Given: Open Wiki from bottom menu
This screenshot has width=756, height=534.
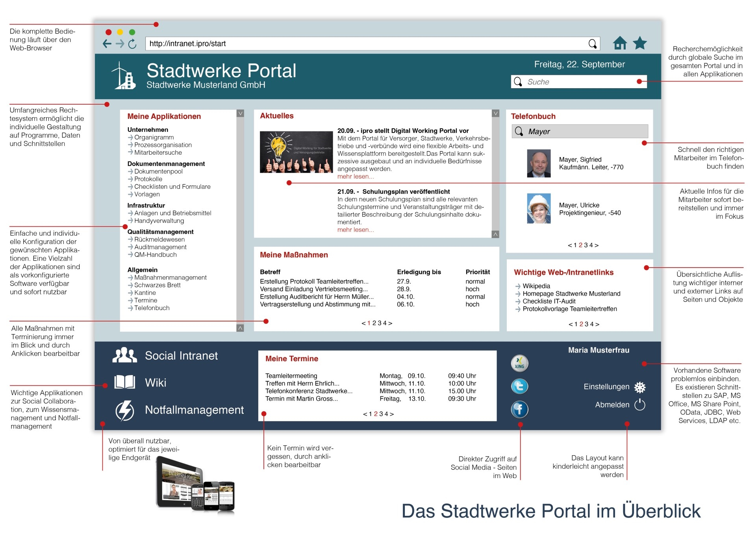Looking at the screenshot, I should (156, 382).
